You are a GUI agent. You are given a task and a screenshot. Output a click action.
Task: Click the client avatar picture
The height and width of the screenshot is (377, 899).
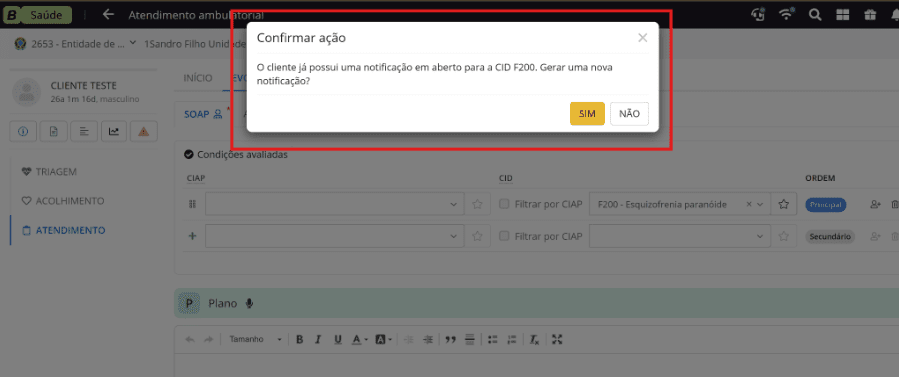pos(26,92)
